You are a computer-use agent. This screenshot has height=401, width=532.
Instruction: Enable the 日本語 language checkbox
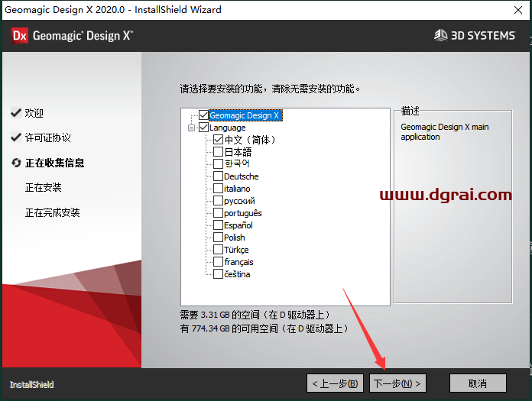pyautogui.click(x=218, y=151)
